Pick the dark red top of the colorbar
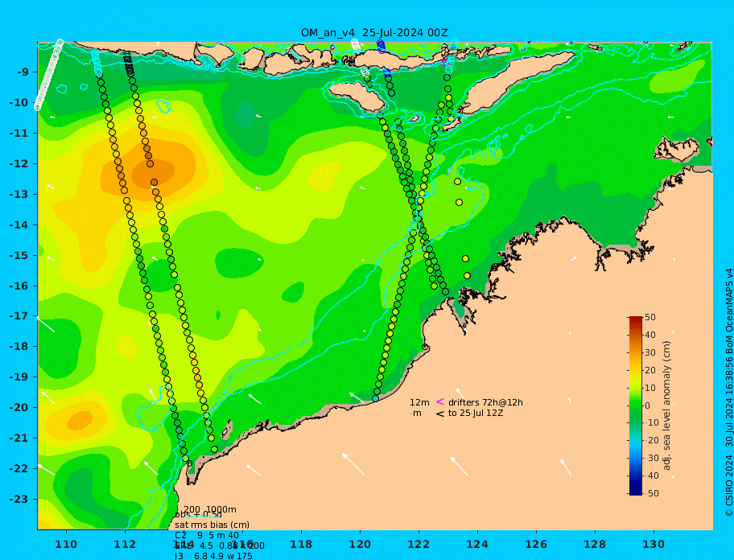734x560 pixels. [x=635, y=320]
